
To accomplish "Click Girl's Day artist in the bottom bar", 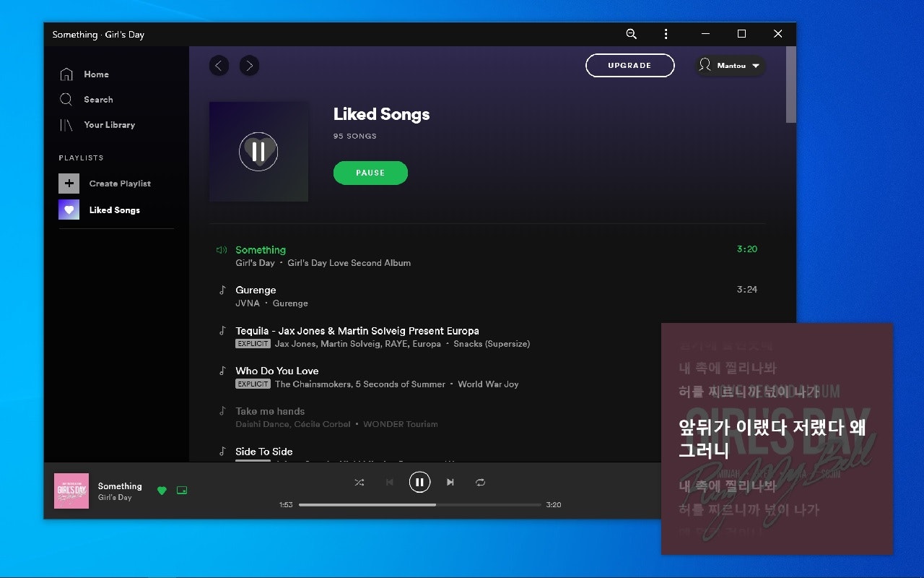I will 115,498.
